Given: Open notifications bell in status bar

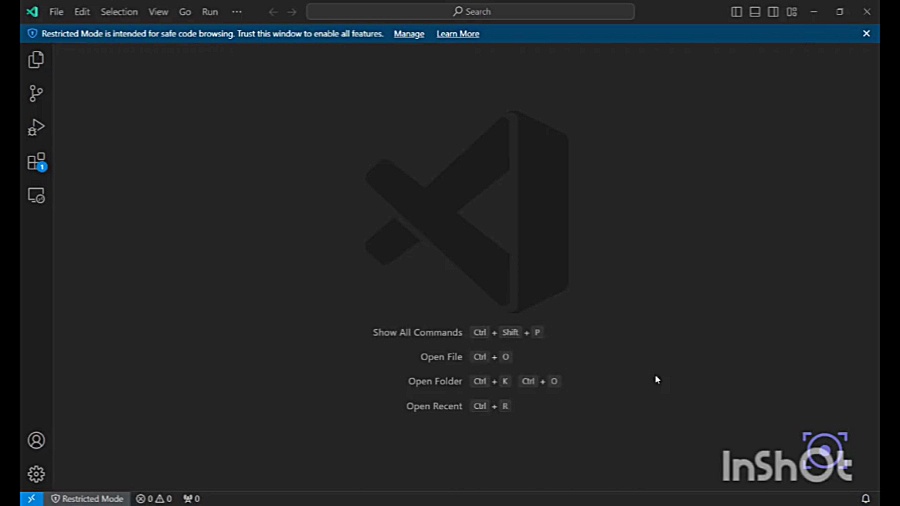Looking at the screenshot, I should [866, 499].
